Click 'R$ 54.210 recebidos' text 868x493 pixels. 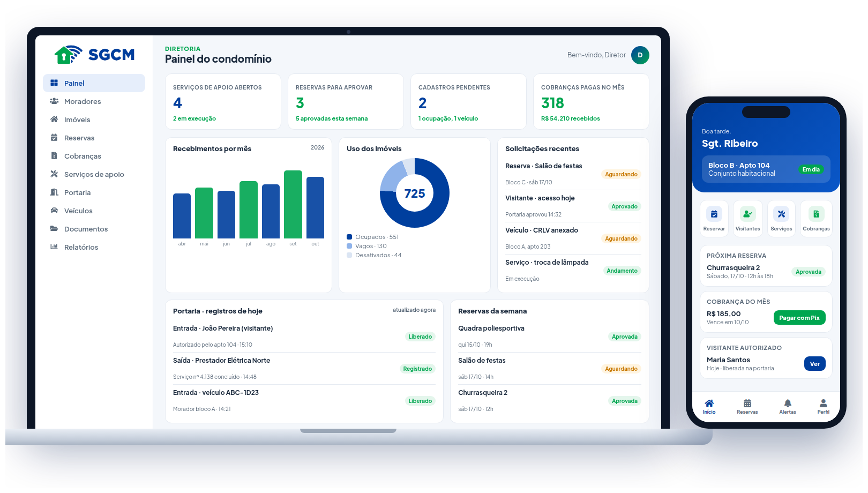point(571,118)
